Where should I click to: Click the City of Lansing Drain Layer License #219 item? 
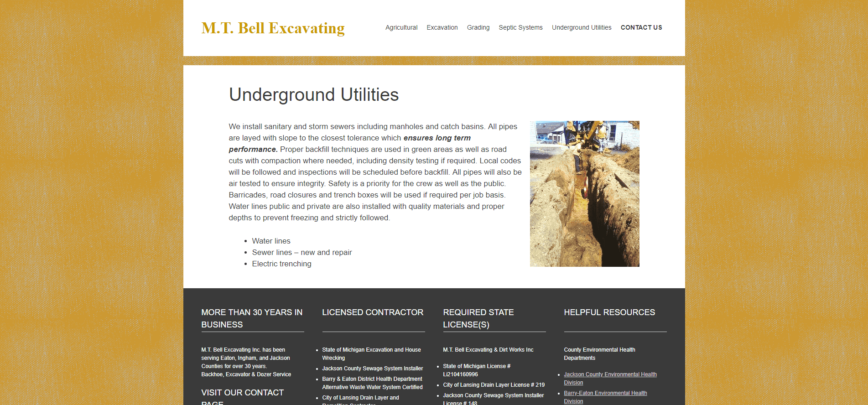(x=494, y=385)
